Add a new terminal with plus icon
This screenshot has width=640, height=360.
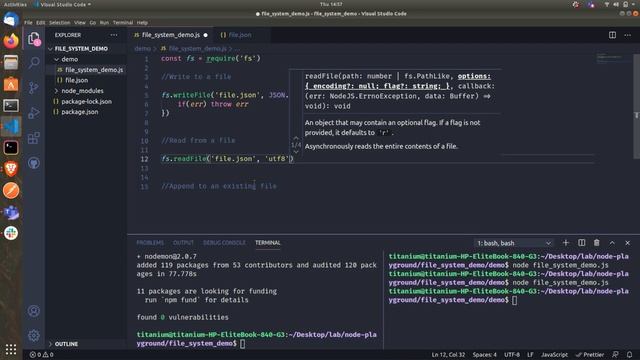pyautogui.click(x=566, y=243)
